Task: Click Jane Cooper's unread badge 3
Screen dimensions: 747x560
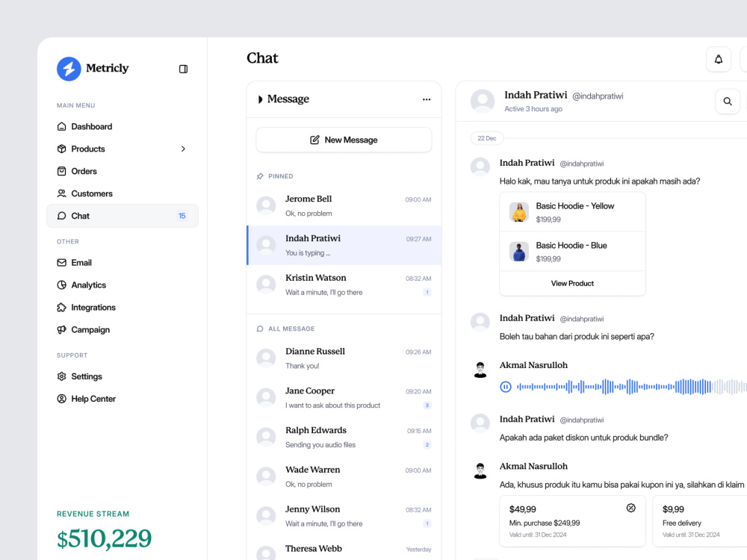Action: [x=427, y=405]
